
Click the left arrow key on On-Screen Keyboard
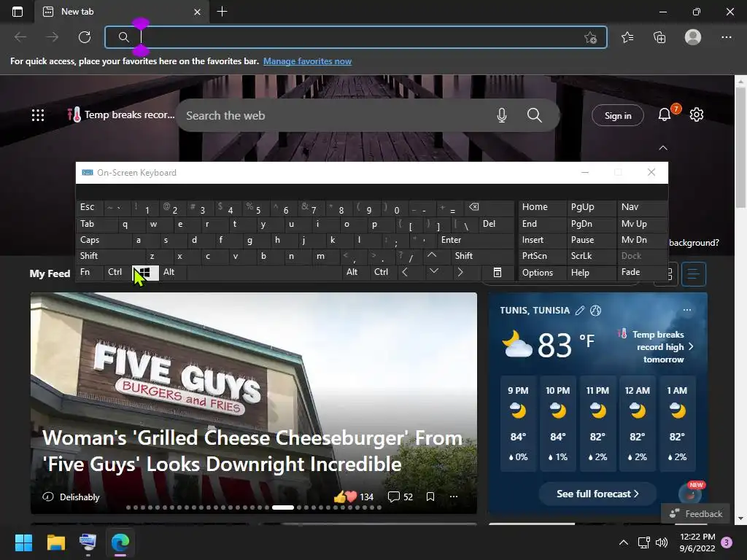pos(405,273)
